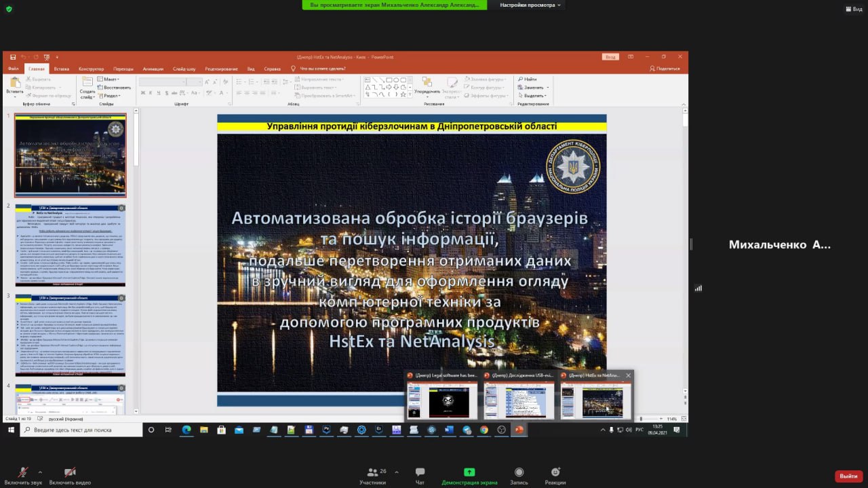Start recording with Запись button
The height and width of the screenshot is (488, 868).
click(519, 475)
